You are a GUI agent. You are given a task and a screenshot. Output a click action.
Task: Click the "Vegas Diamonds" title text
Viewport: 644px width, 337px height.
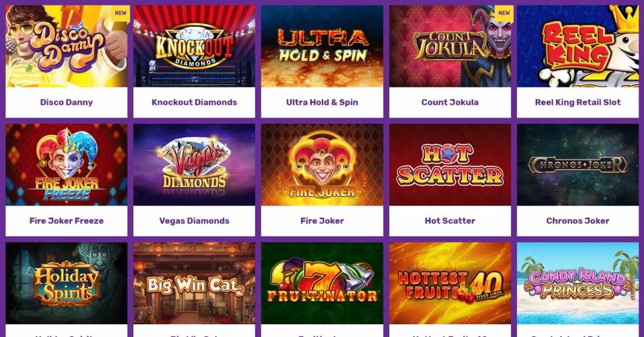[194, 221]
